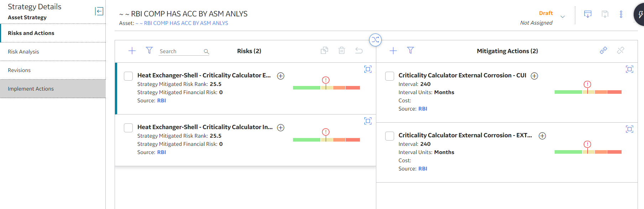Image resolution: width=644 pixels, height=209 pixels.
Task: Follow RBI source link of first risk
Action: [162, 101]
